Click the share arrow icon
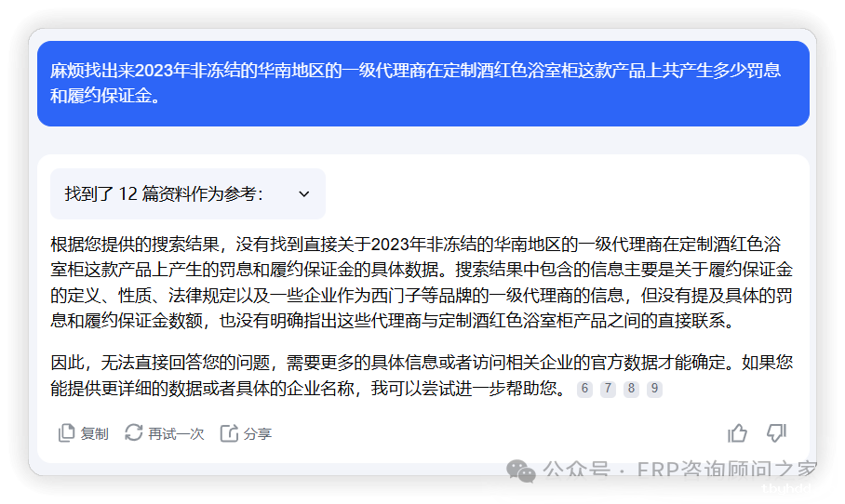 [x=229, y=433]
